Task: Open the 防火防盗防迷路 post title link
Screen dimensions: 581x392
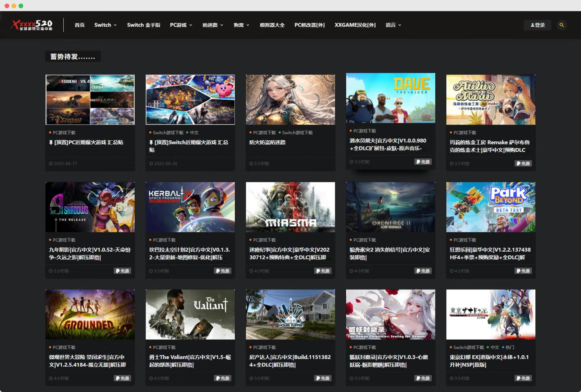Action: point(267,142)
